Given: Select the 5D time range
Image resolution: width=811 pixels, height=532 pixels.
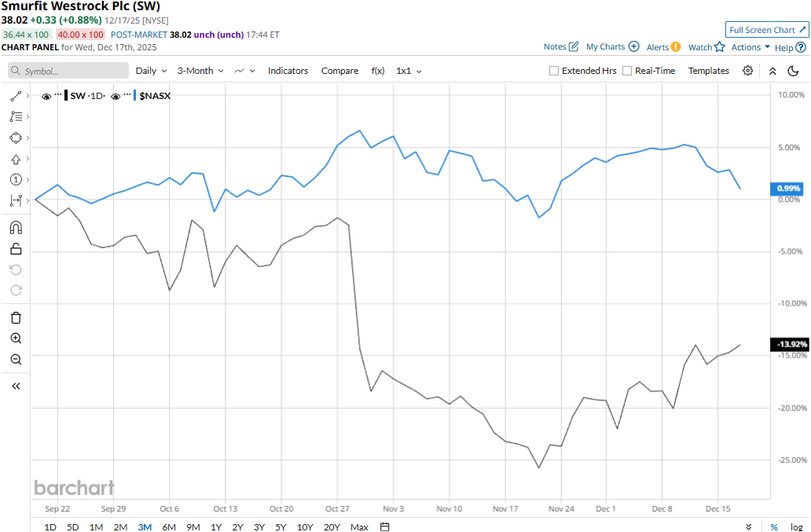Looking at the screenshot, I should 73,526.
